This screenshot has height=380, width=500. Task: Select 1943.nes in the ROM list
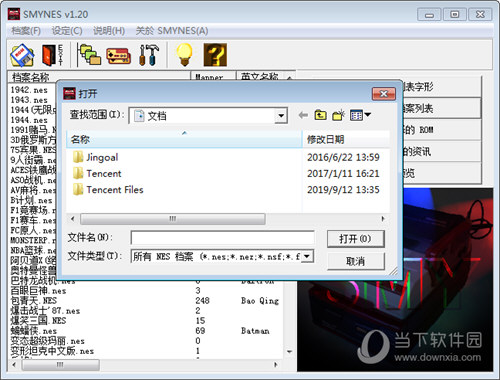tap(29, 100)
